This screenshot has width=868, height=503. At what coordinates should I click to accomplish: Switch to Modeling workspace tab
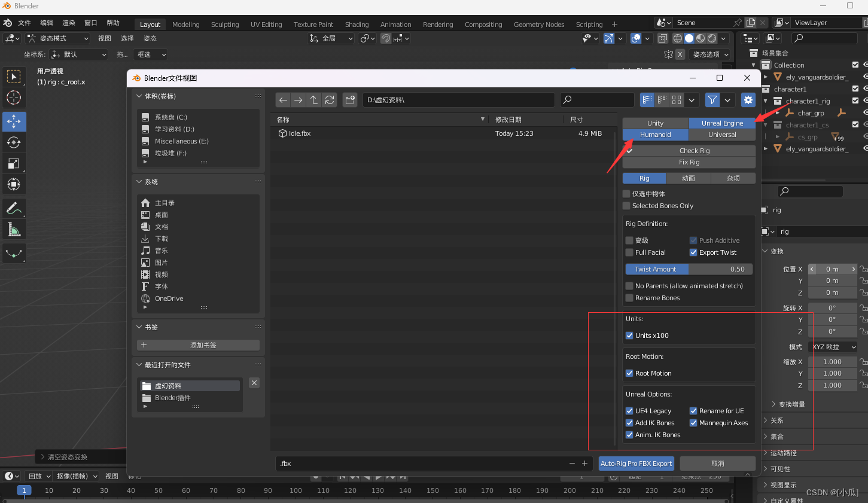click(185, 25)
